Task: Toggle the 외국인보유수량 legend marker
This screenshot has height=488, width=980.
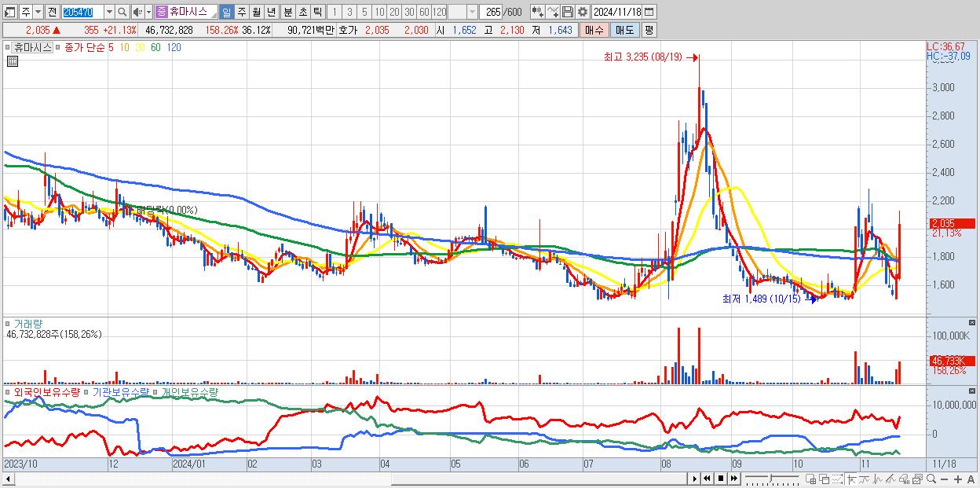Action: 8,391
